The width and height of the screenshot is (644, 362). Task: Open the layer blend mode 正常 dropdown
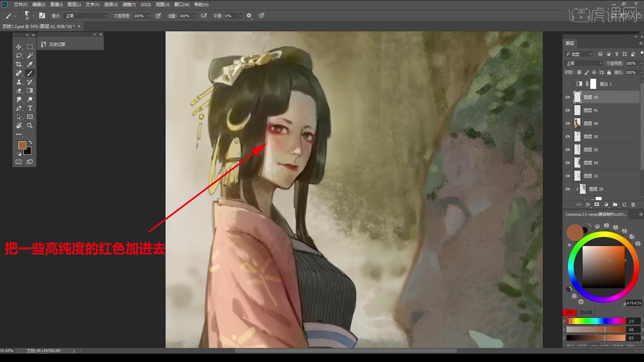584,63
